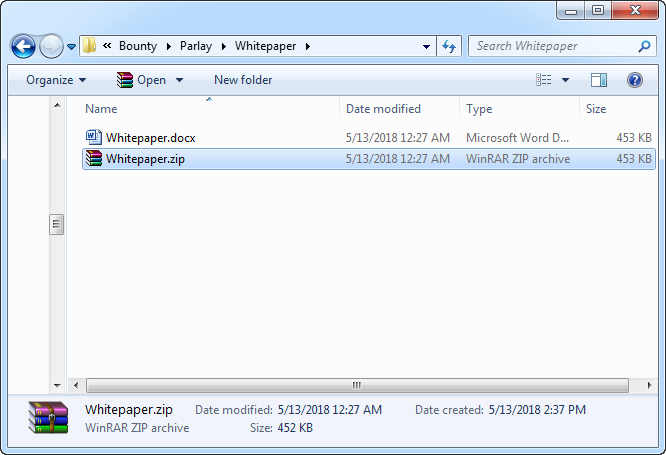Click the up arrow of navigation pane scrollbar
Image resolution: width=666 pixels, height=455 pixels.
point(57,105)
